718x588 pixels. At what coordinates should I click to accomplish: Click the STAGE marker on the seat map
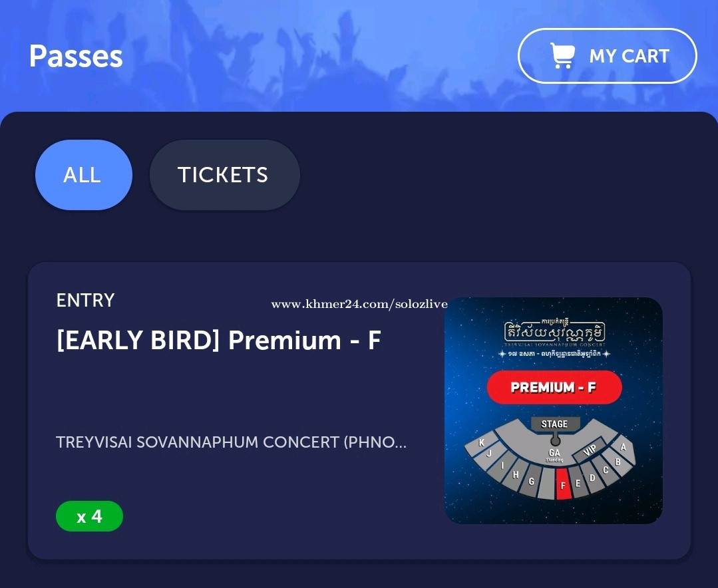pyautogui.click(x=554, y=424)
